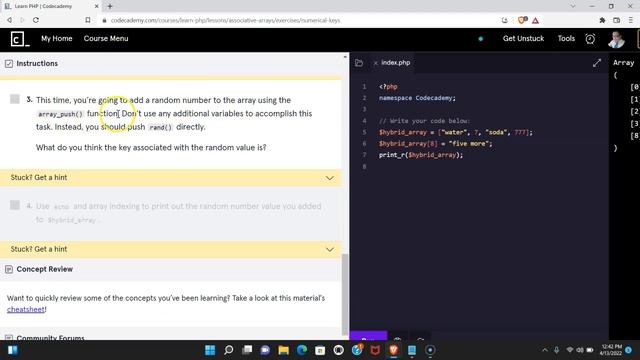
Task: Tick the checkbox for step 4
Action: coord(15,205)
